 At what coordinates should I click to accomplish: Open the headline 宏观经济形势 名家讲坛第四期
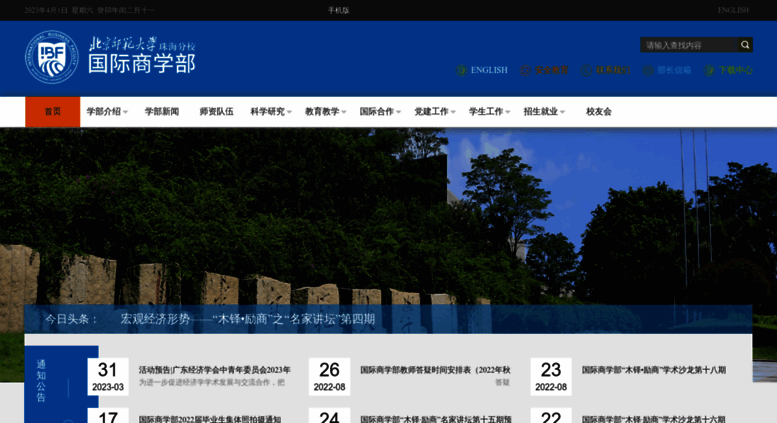247,319
